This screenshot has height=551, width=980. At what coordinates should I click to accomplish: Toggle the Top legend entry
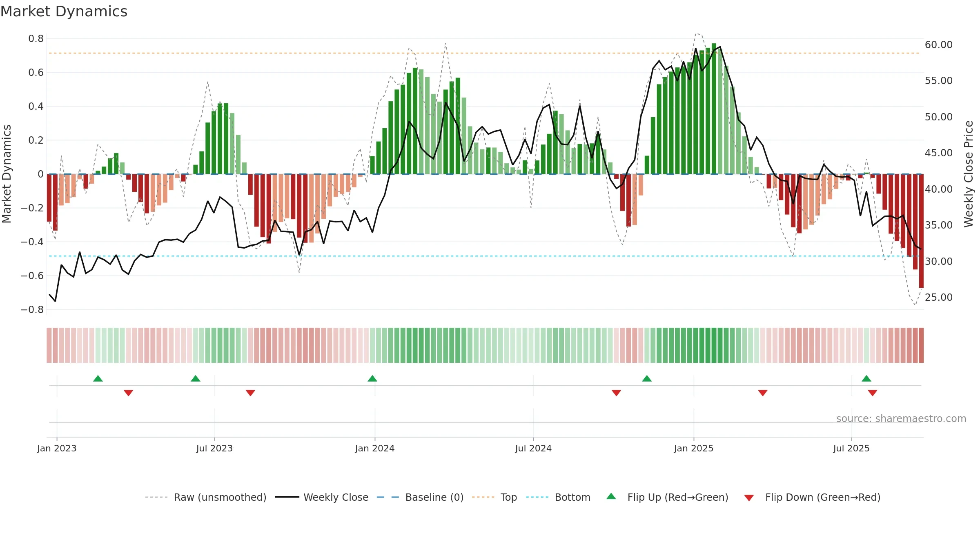[x=494, y=497]
